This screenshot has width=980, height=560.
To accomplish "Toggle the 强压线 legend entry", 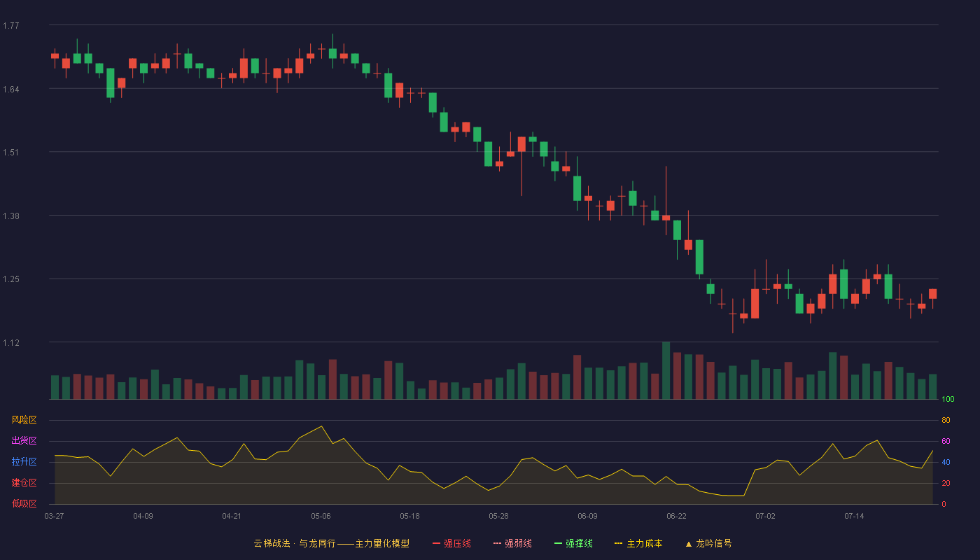I will pyautogui.click(x=451, y=543).
